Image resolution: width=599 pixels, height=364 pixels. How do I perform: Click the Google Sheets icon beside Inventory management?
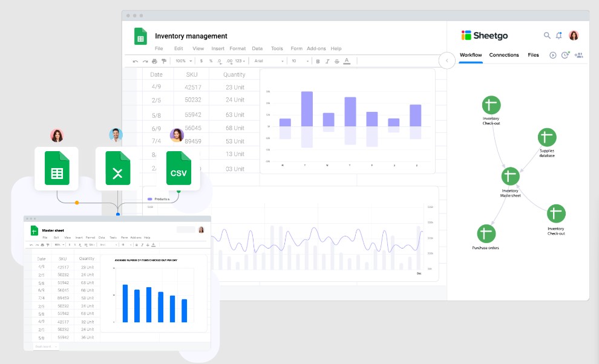point(140,36)
